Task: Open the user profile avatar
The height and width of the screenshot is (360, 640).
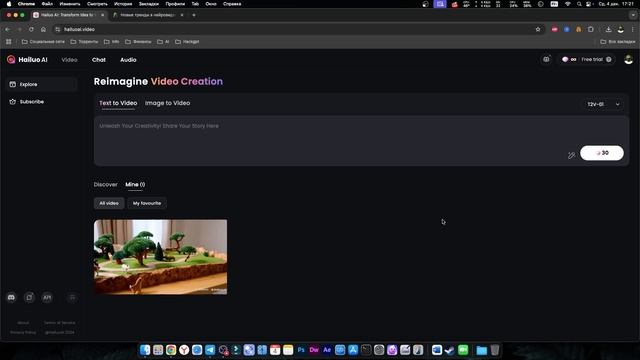Action: [x=629, y=60]
